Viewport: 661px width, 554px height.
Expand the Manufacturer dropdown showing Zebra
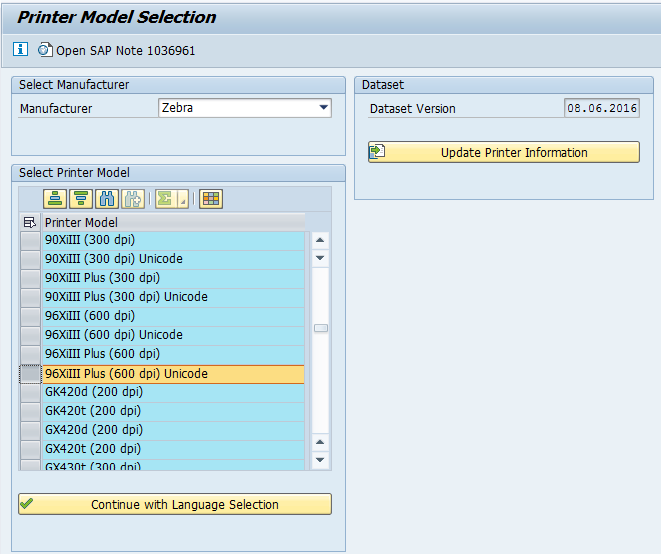[323, 108]
